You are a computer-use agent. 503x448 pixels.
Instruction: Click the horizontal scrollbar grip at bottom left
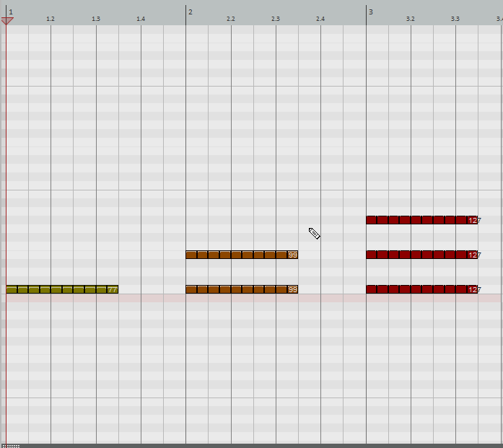pyautogui.click(x=13, y=446)
